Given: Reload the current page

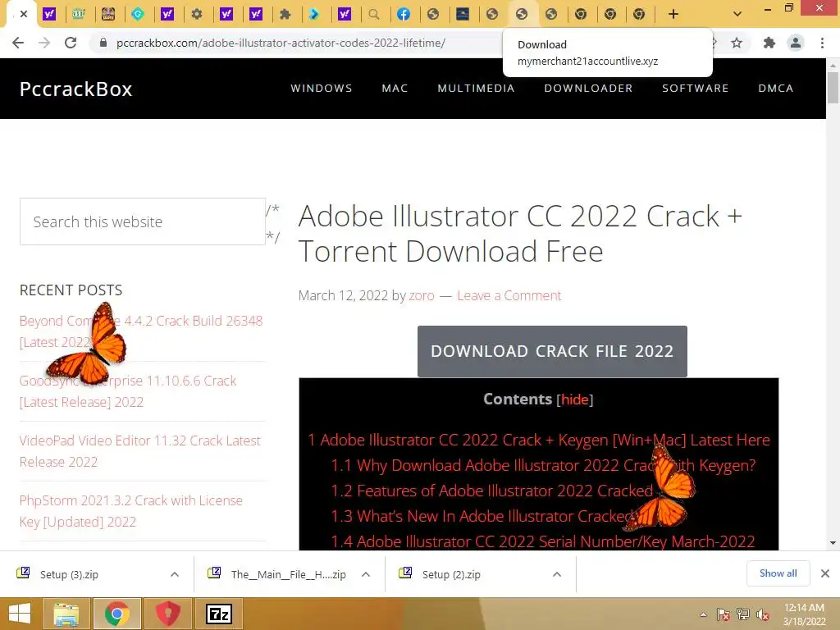Looking at the screenshot, I should pyautogui.click(x=71, y=43).
